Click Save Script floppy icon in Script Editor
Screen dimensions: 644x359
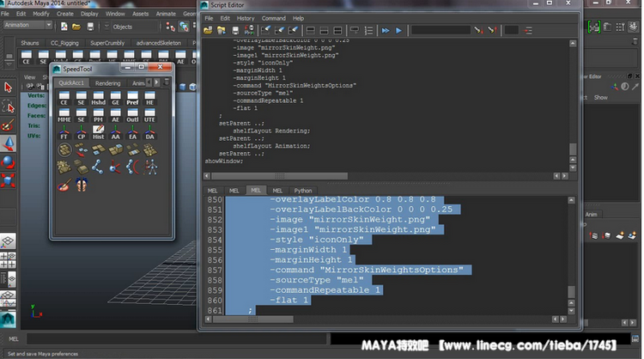(x=235, y=30)
